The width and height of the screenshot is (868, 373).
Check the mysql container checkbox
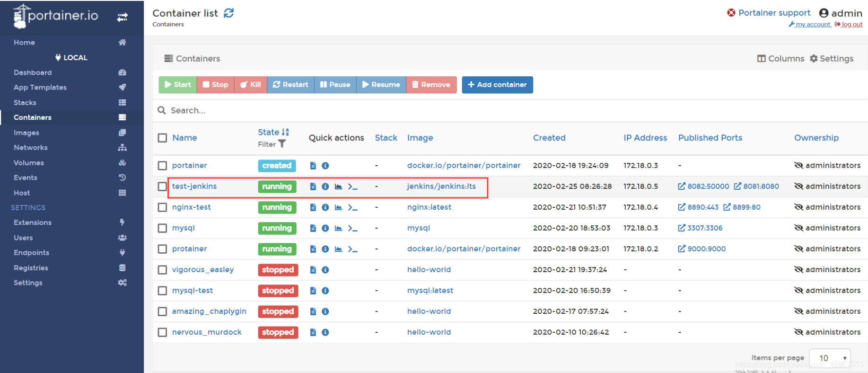click(x=162, y=228)
